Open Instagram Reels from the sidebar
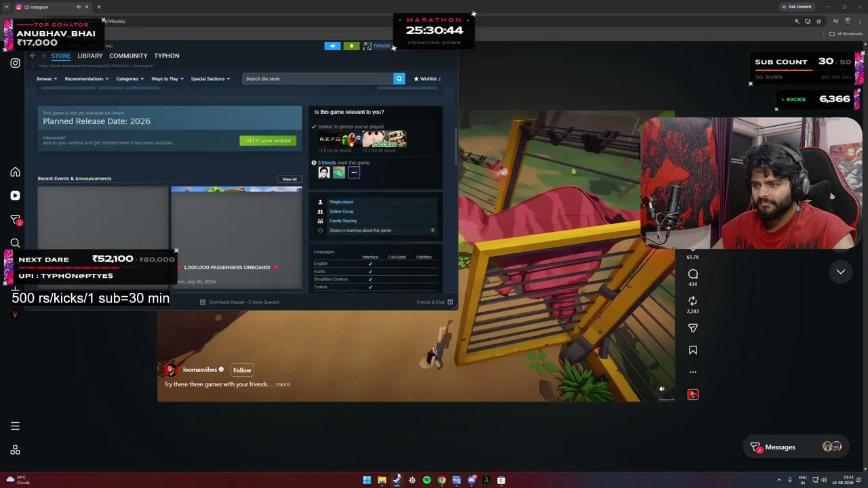868x488 pixels. coord(15,196)
